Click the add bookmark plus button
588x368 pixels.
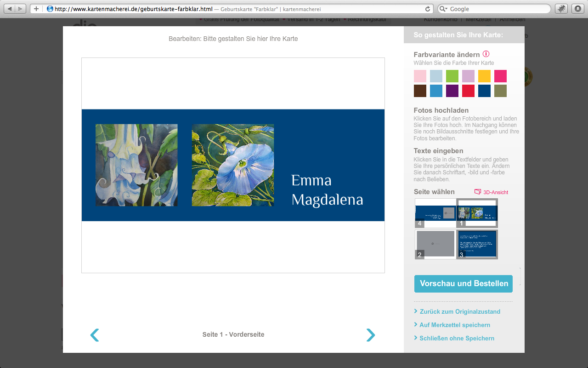click(x=36, y=9)
